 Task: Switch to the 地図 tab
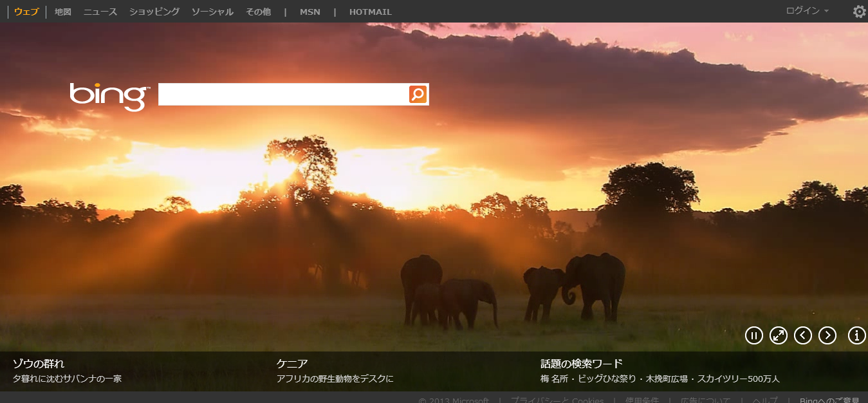tap(63, 12)
